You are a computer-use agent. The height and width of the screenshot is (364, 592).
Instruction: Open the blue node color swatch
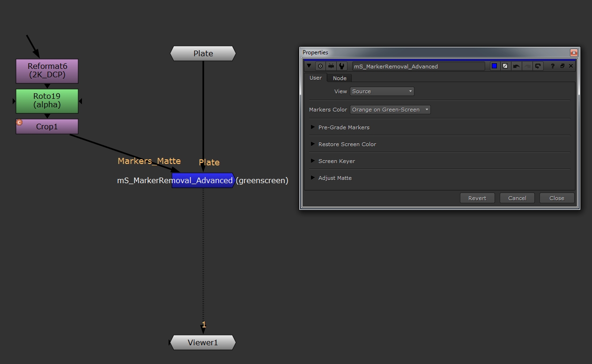coord(494,66)
